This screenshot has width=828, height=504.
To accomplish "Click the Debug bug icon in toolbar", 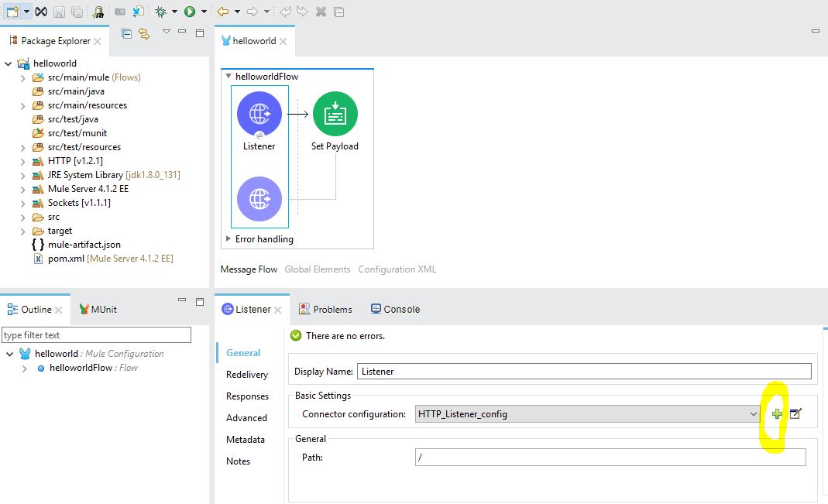I will pyautogui.click(x=160, y=12).
